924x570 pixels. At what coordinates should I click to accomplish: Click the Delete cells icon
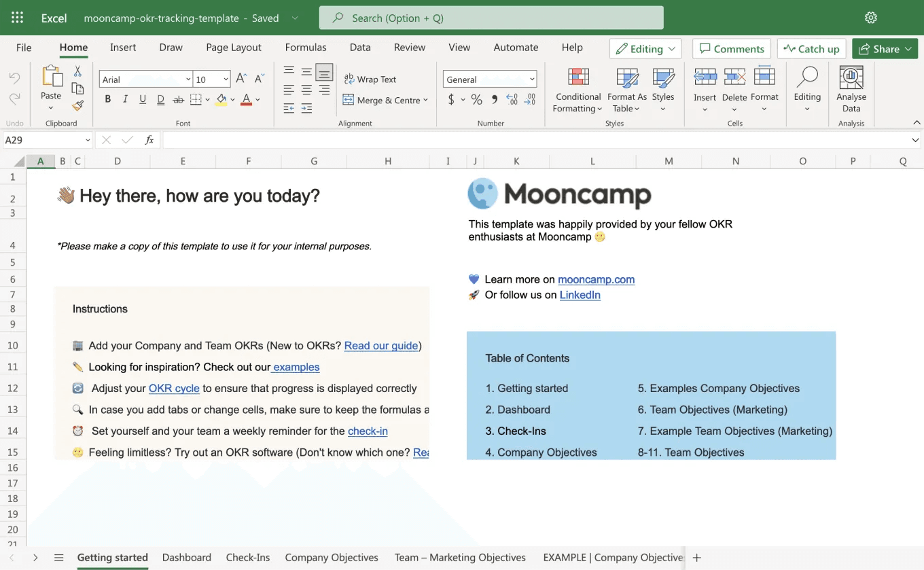pos(734,90)
